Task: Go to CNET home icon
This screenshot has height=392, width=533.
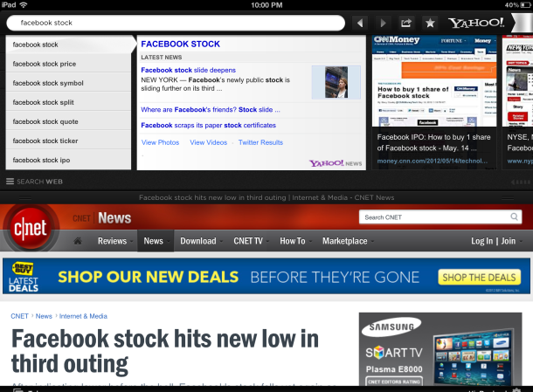Action: (78, 241)
